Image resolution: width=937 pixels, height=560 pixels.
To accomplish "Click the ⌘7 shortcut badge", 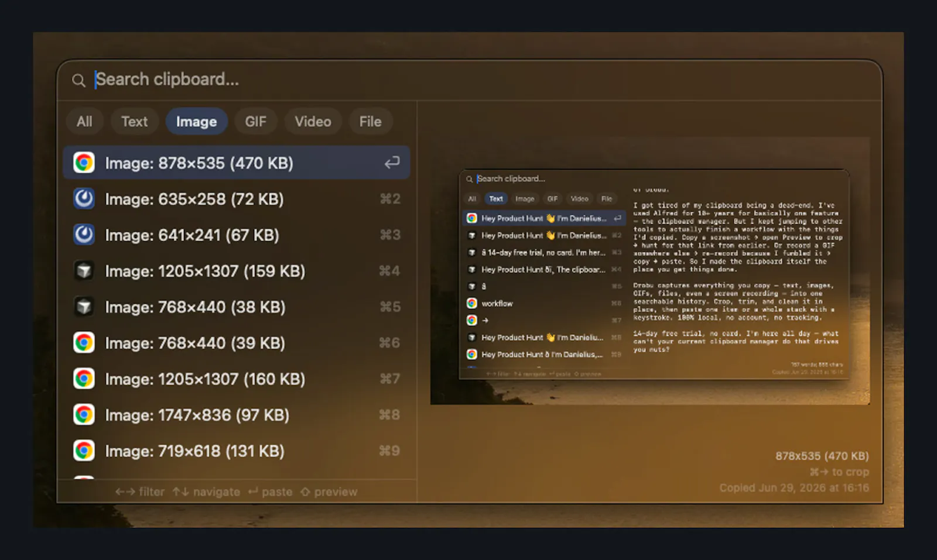I will coord(390,379).
